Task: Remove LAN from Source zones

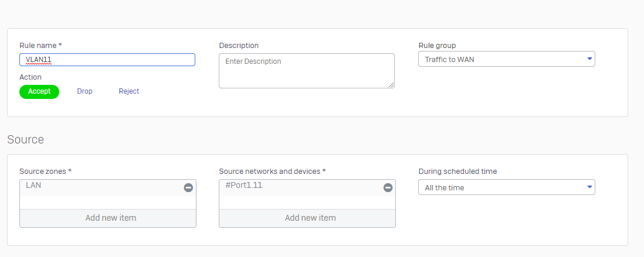Action: point(188,188)
